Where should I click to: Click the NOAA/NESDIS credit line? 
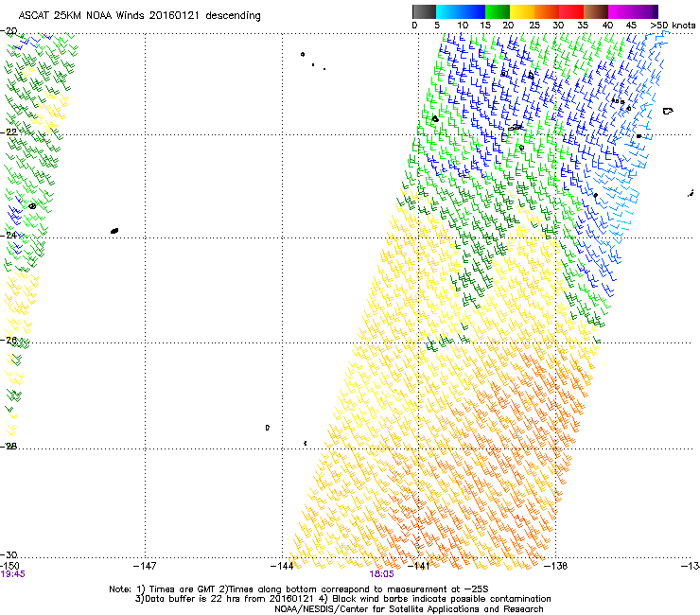(x=409, y=609)
